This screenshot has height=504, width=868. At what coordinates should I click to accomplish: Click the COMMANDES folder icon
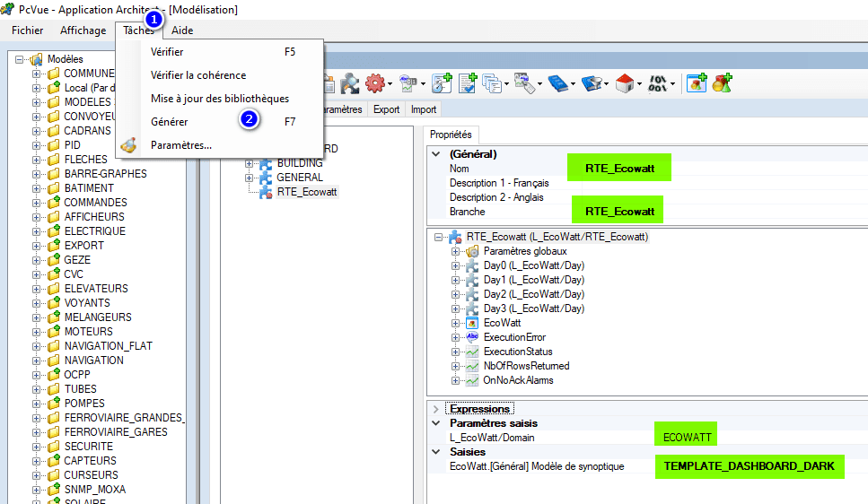54,203
